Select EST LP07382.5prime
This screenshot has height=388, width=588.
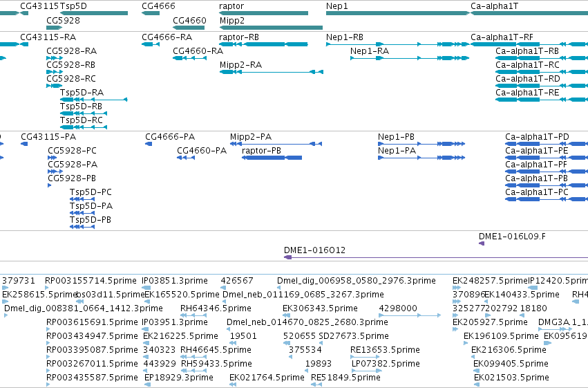click(x=386, y=364)
